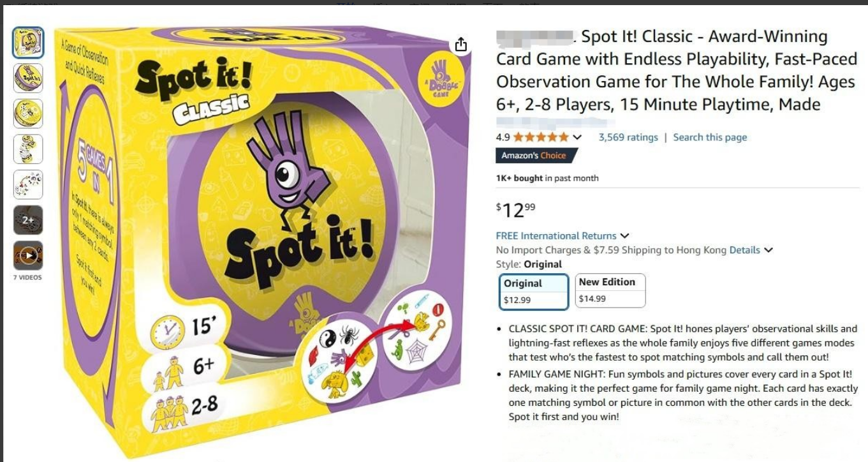The image size is (868, 462).
Task: Open the 3,569 ratings link
Action: coord(628,137)
